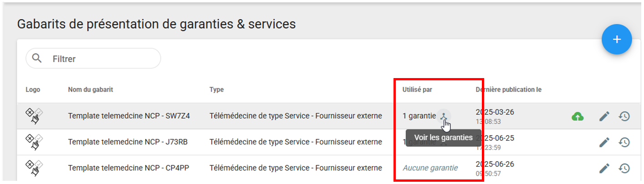This screenshot has width=644, height=184.
Task: Edit the SW7Z4 template with pencil icon
Action: click(x=604, y=116)
